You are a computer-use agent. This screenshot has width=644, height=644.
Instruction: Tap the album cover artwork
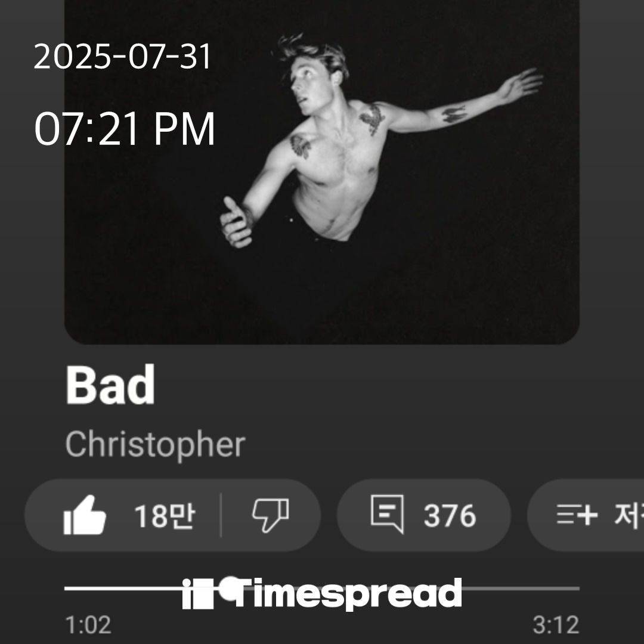[x=322, y=172]
